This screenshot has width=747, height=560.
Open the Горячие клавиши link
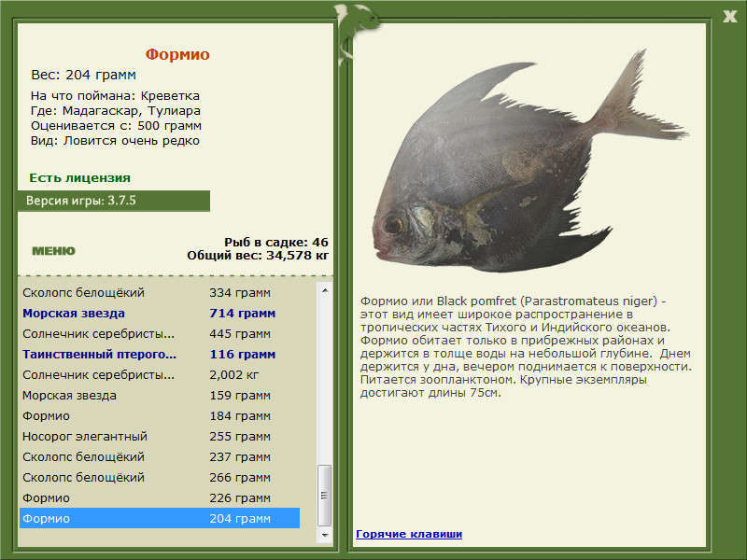pos(409,534)
